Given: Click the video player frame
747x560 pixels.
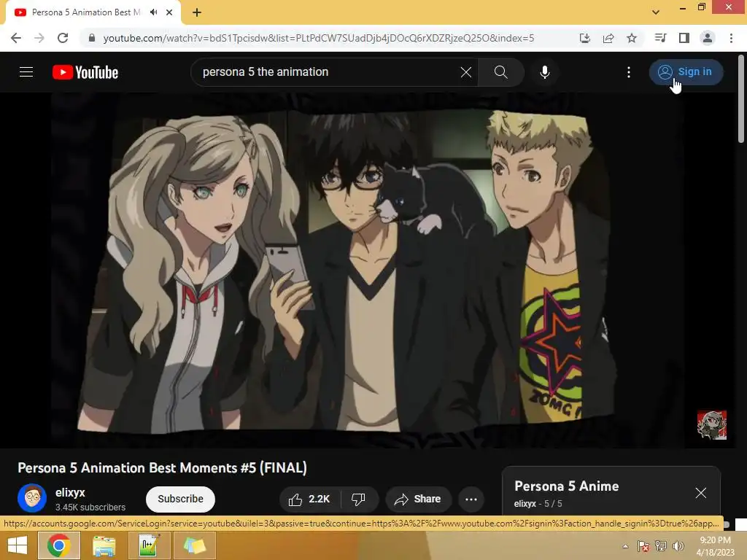Looking at the screenshot, I should click(x=368, y=270).
